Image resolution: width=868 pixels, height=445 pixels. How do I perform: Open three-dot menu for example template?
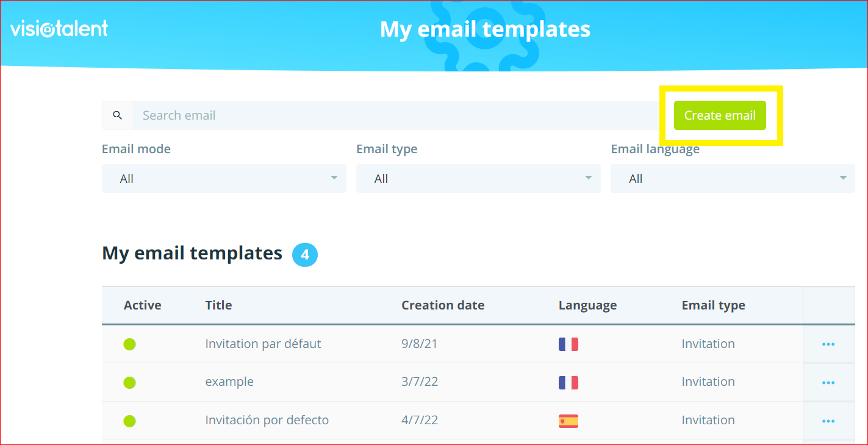[x=828, y=383]
